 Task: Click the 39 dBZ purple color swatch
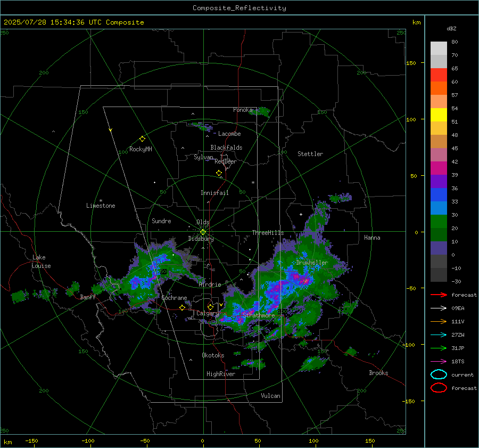point(439,181)
